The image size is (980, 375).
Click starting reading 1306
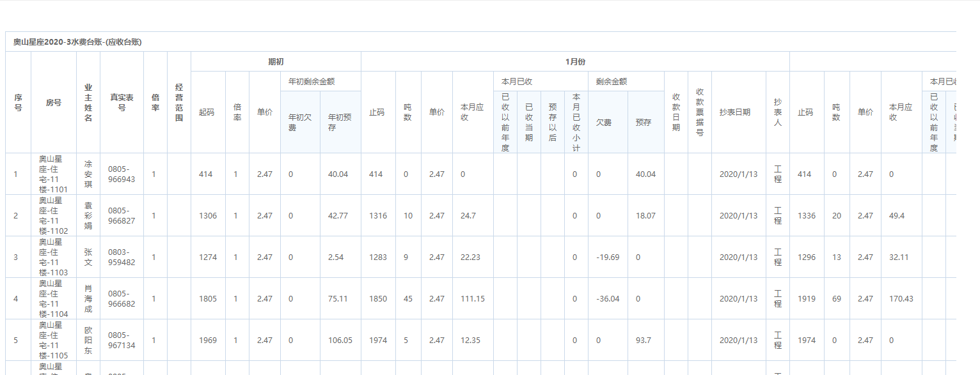pos(208,216)
